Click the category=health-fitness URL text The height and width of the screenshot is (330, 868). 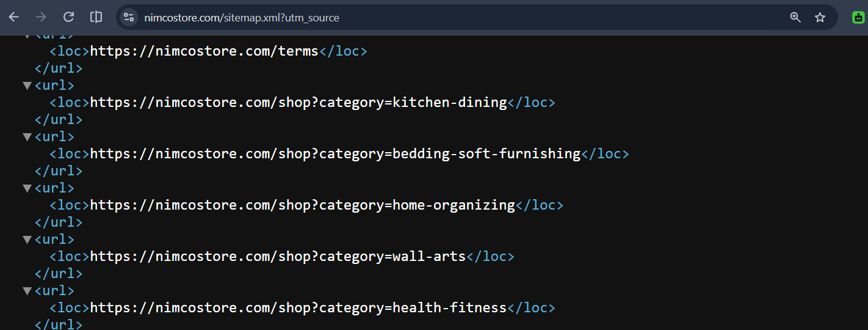click(x=299, y=308)
